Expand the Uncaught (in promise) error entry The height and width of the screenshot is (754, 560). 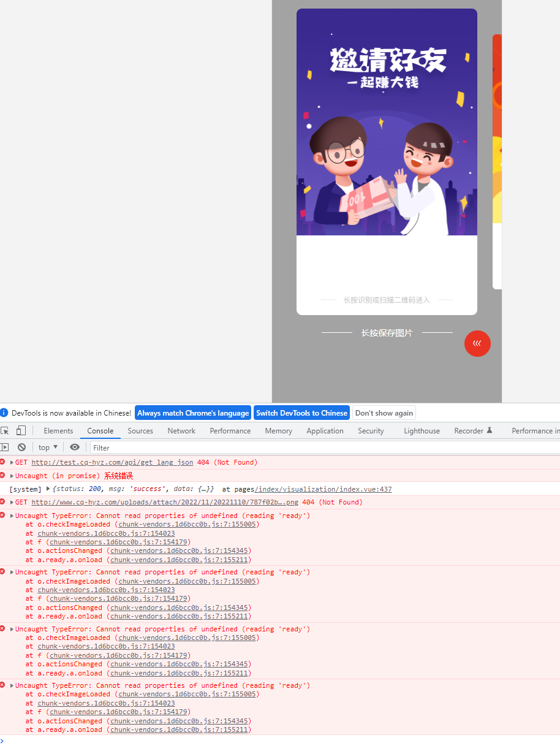coord(12,476)
